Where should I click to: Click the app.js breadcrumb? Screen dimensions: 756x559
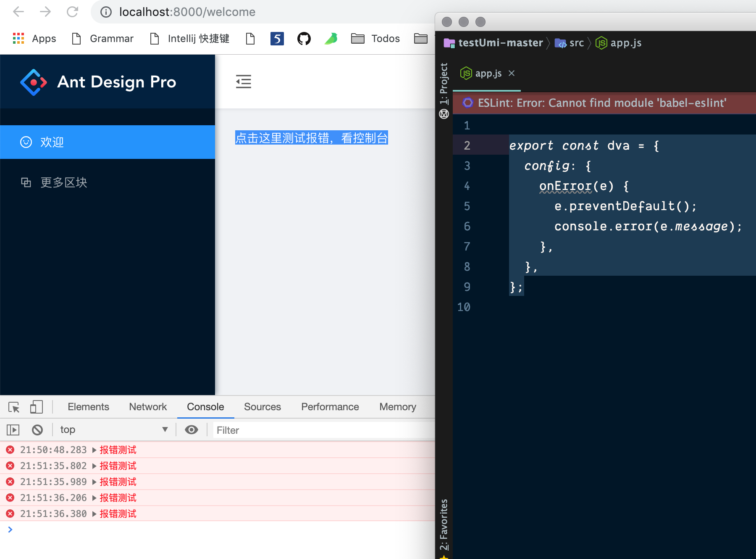pyautogui.click(x=619, y=43)
